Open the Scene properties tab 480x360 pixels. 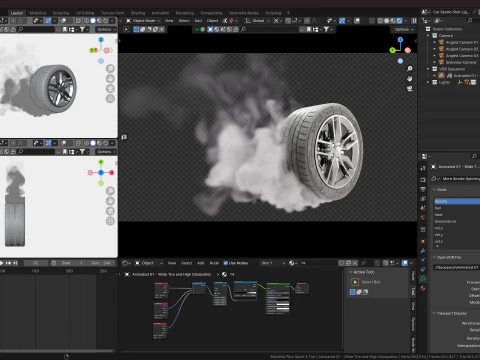(423, 208)
